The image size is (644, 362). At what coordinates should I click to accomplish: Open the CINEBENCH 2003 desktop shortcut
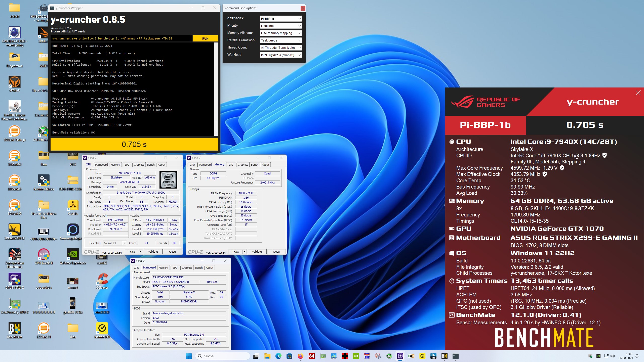point(15,36)
